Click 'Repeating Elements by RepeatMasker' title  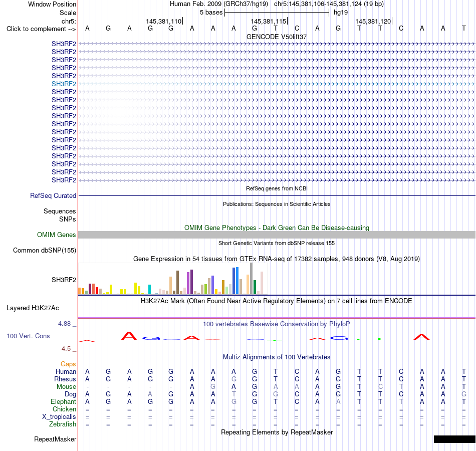[x=277, y=432]
